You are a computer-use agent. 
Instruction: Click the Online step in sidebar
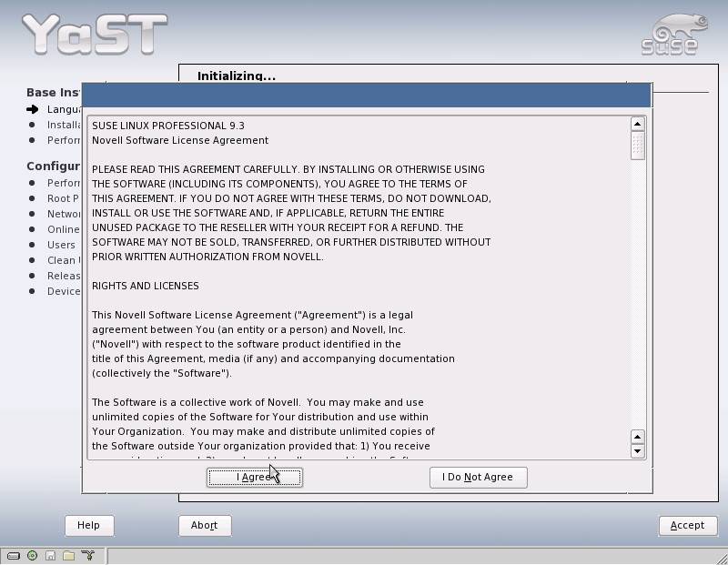tap(64, 229)
